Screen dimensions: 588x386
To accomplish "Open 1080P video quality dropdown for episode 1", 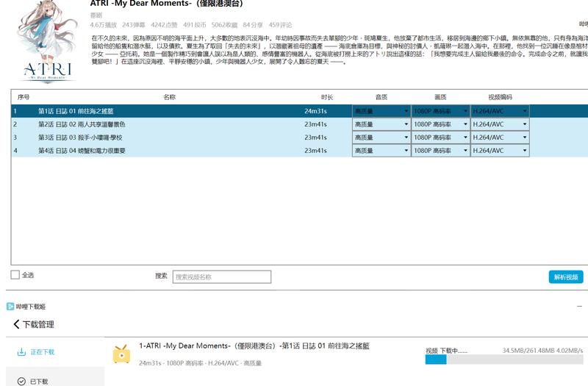I will tap(440, 111).
